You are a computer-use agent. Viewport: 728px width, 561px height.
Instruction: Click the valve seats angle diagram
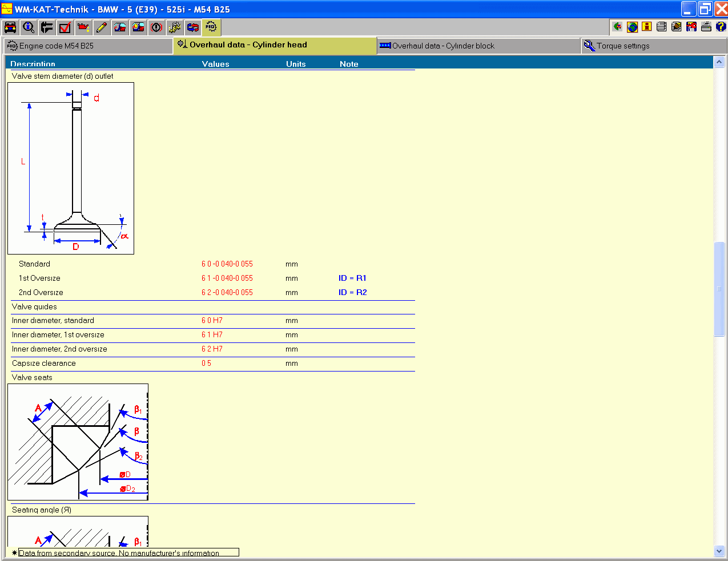[x=78, y=442]
